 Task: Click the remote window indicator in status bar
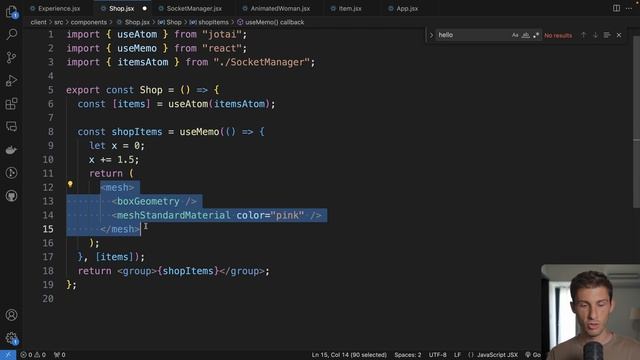pos(8,355)
